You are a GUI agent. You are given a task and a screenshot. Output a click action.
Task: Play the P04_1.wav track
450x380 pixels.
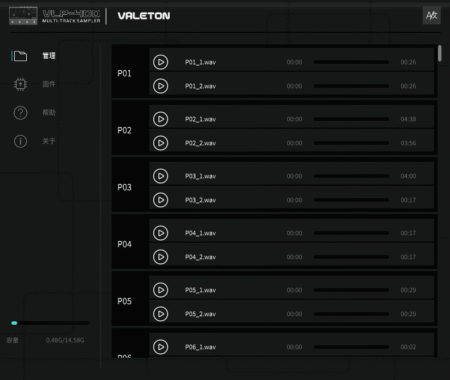pos(160,233)
